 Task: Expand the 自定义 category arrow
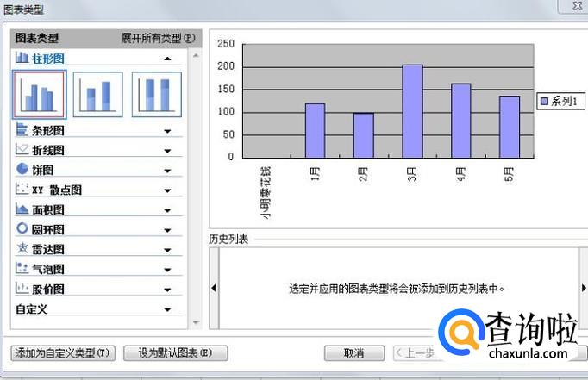(x=167, y=309)
